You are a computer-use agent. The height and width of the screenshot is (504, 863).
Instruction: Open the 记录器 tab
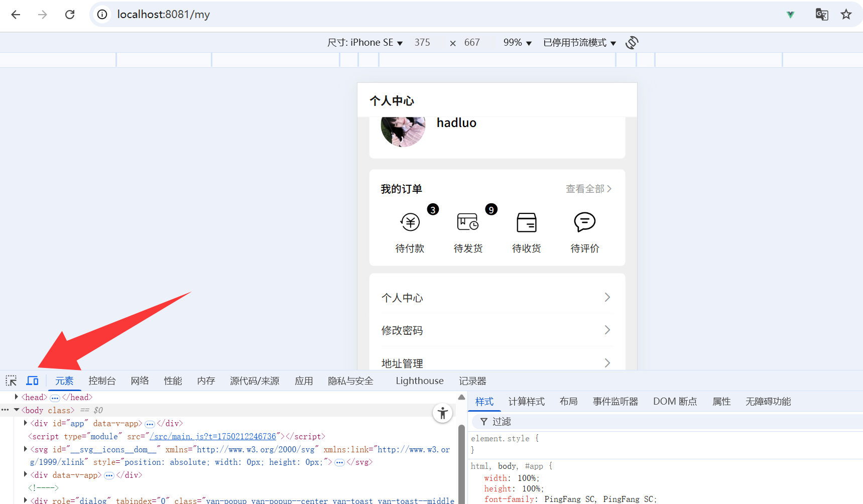472,381
